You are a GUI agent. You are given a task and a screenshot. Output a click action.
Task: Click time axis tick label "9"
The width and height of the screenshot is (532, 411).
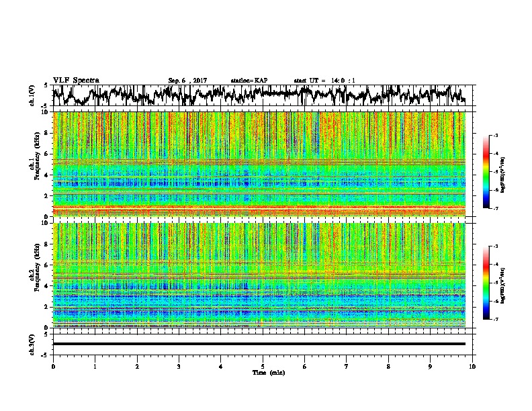(x=430, y=367)
